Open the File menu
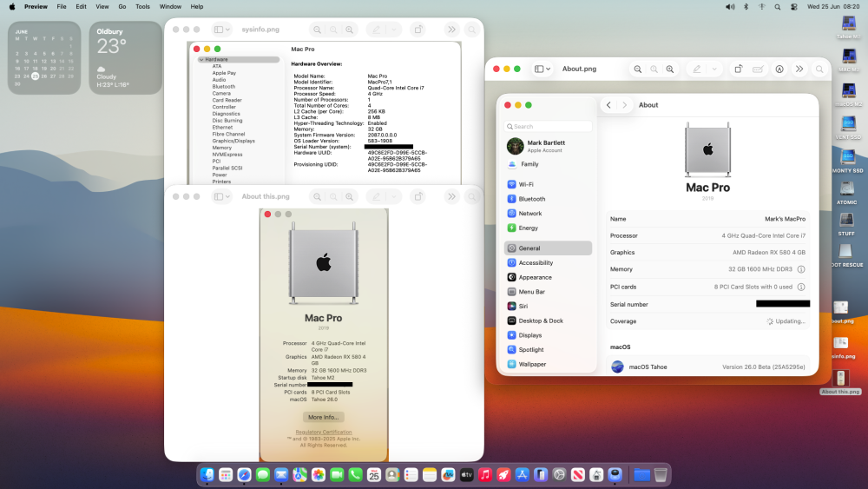Screen dimensions: 868x489 point(62,7)
